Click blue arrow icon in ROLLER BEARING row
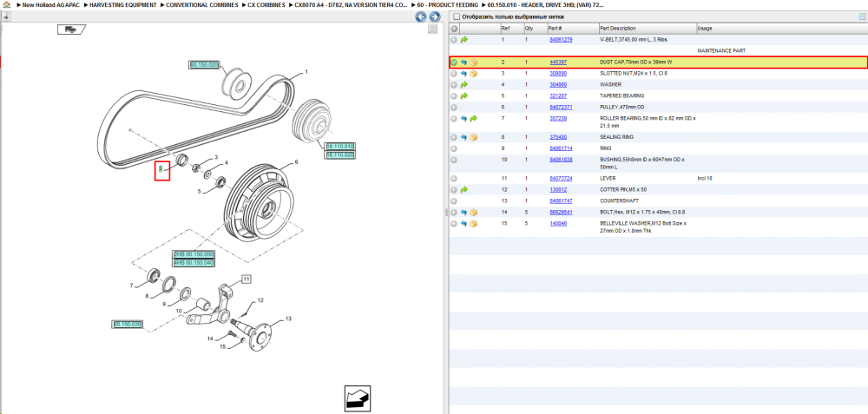This screenshot has height=414, width=868. tap(464, 118)
